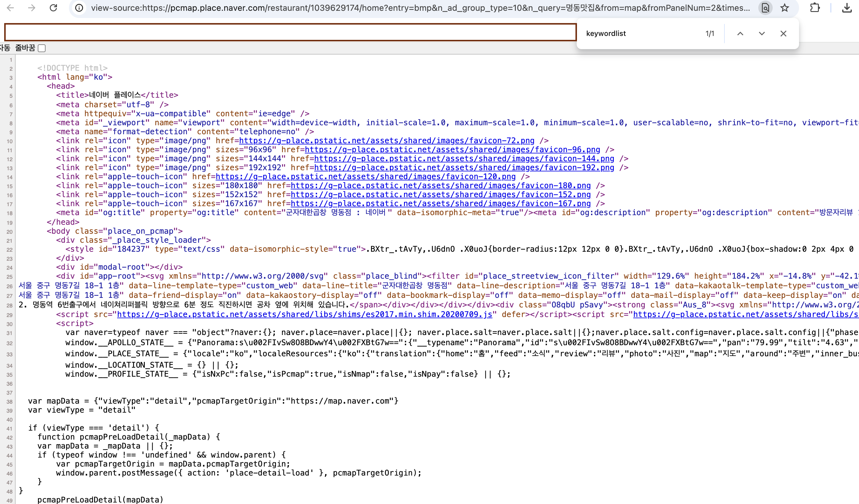Open the favicon-144.png link
Image resolution: width=859 pixels, height=504 pixels.
coord(464,159)
